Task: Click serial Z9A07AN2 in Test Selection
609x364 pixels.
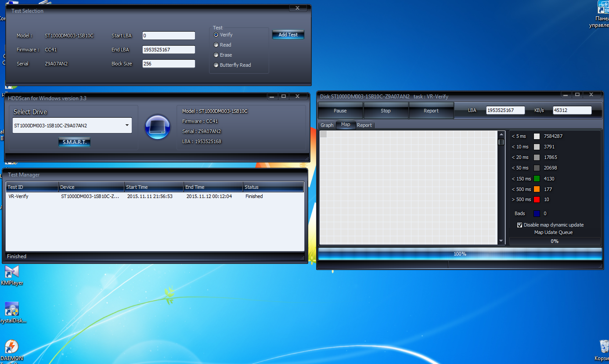Action: pyautogui.click(x=56, y=64)
